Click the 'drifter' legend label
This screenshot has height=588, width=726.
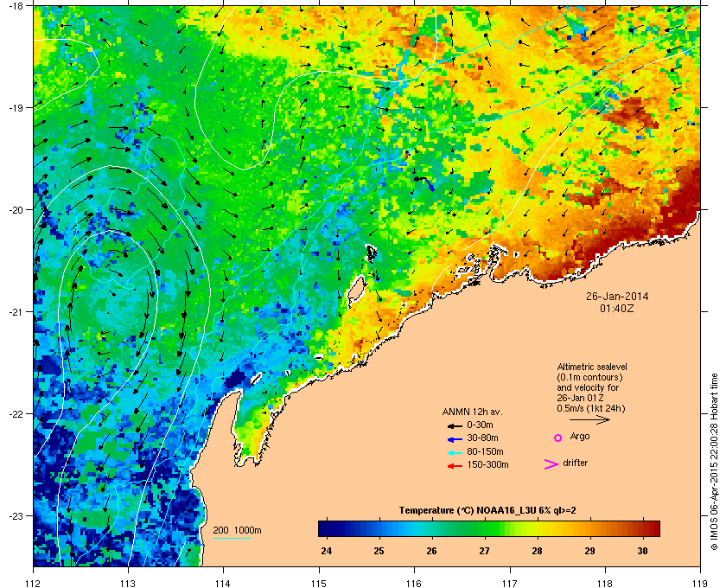[576, 463]
